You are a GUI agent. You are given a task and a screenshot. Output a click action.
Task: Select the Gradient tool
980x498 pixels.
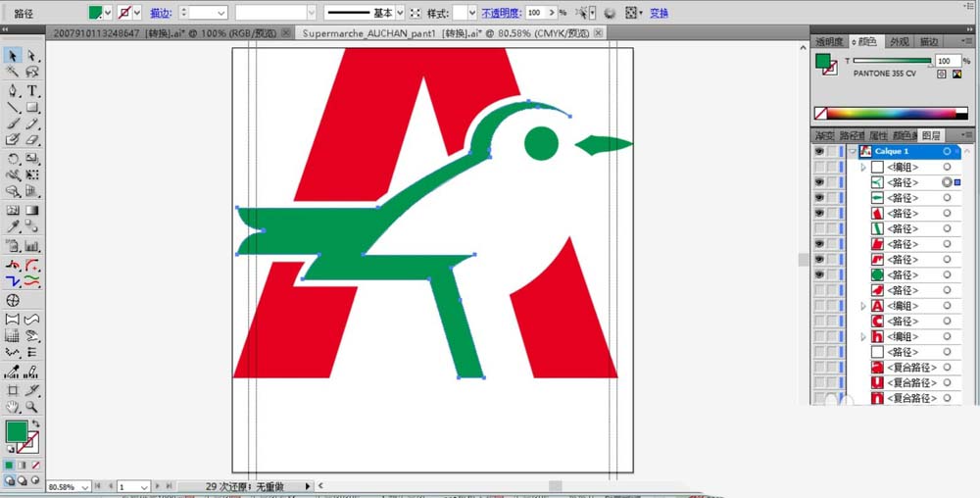coord(32,211)
